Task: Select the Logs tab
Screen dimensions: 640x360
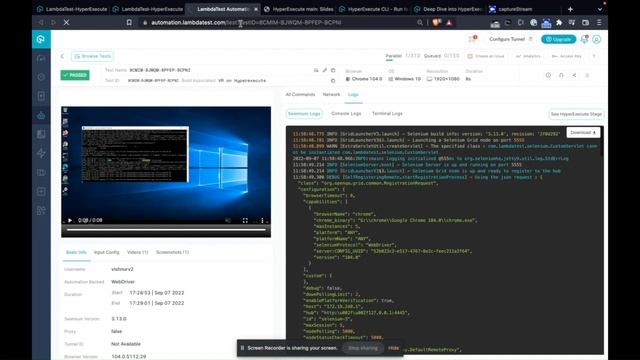Action: coord(353,95)
